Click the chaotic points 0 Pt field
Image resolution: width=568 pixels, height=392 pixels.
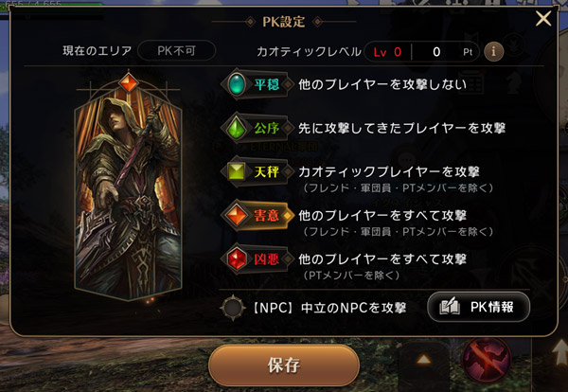coord(447,52)
